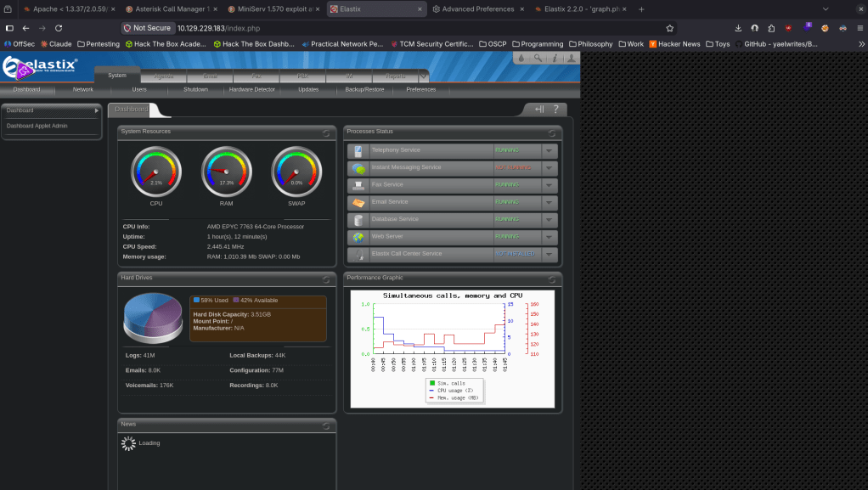Switch to the PBX main tab
The image size is (868, 490).
pyautogui.click(x=303, y=76)
